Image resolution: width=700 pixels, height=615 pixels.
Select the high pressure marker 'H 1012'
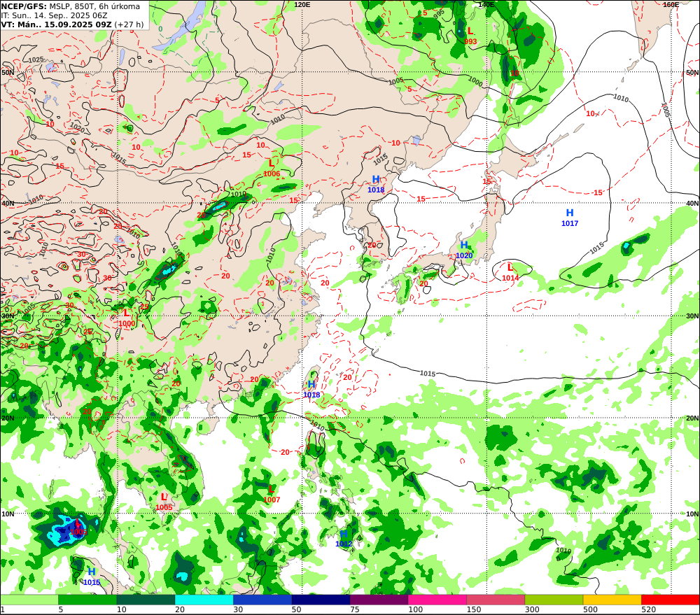click(344, 539)
